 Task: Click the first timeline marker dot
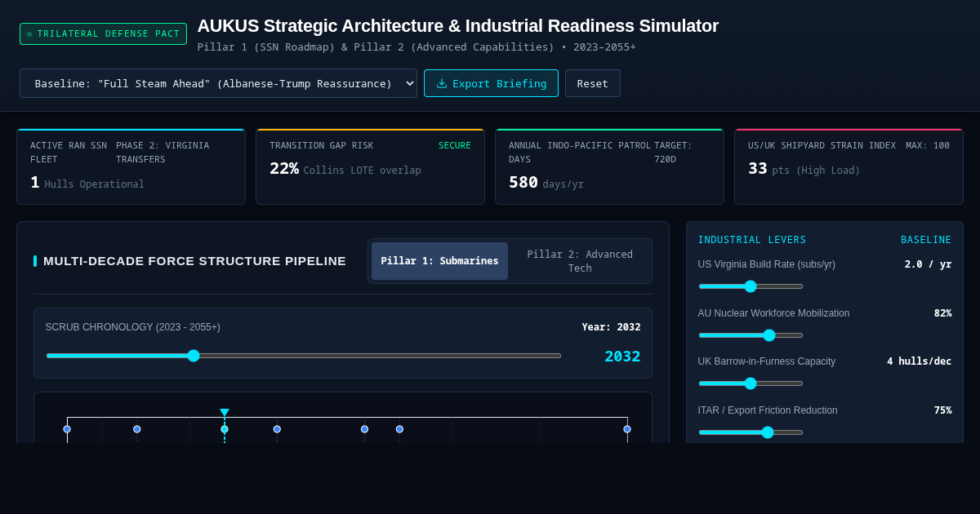(x=67, y=429)
